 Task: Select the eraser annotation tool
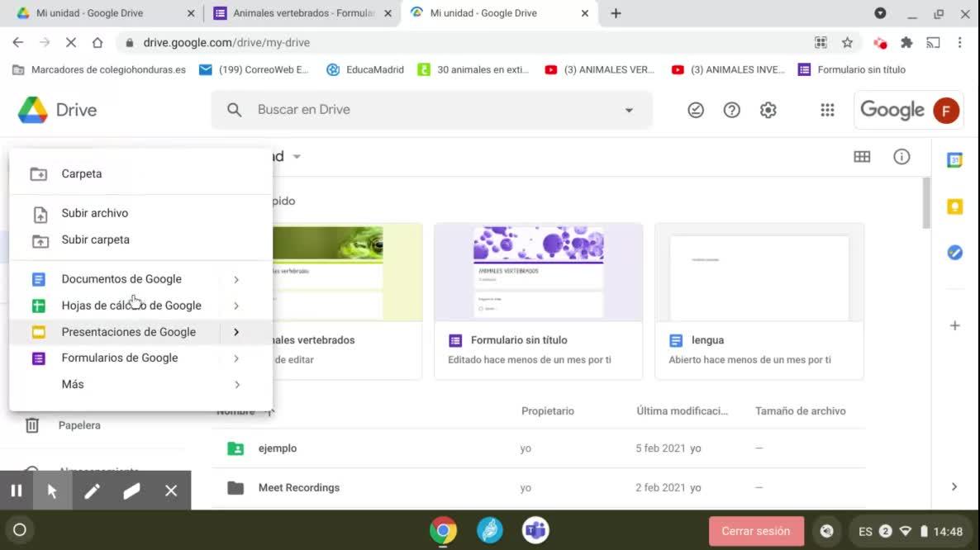point(131,491)
